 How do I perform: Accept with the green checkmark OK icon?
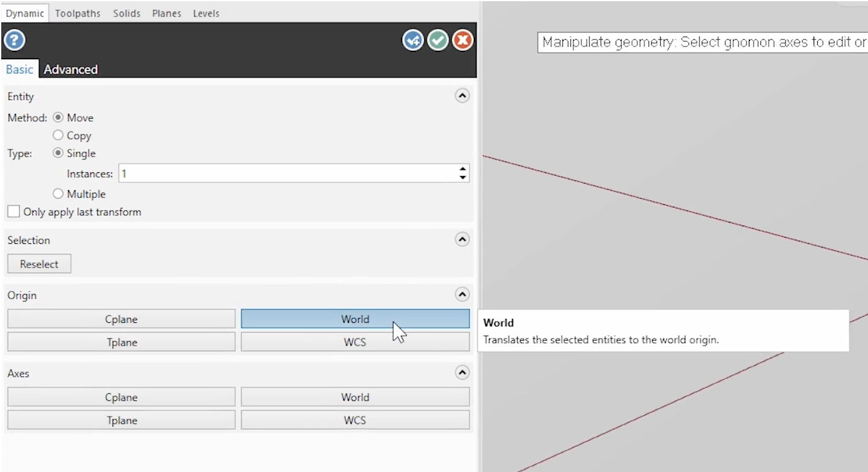[438, 41]
